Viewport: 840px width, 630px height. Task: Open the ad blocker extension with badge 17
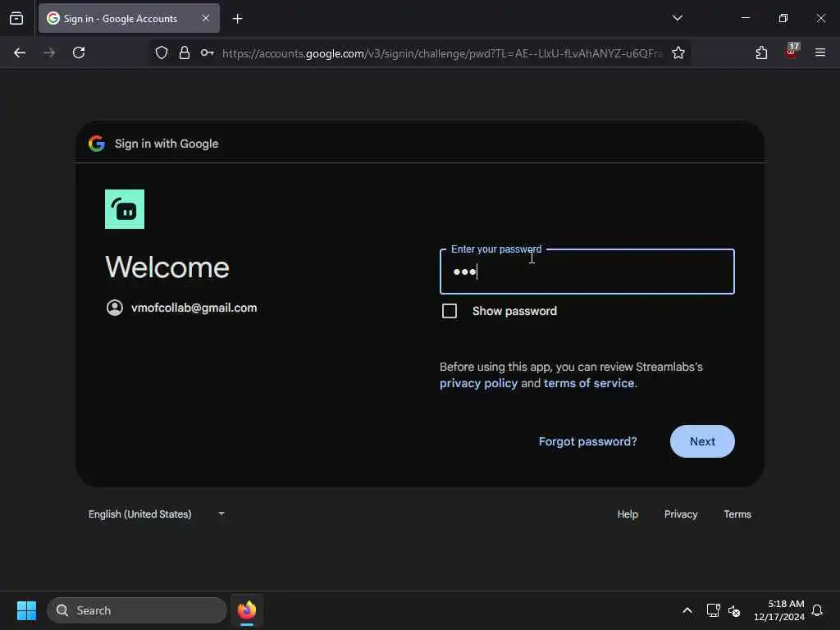pyautogui.click(x=792, y=52)
